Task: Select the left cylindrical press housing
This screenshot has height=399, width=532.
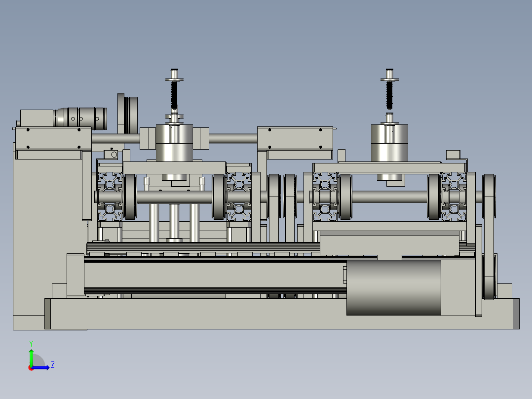Action: [x=174, y=143]
